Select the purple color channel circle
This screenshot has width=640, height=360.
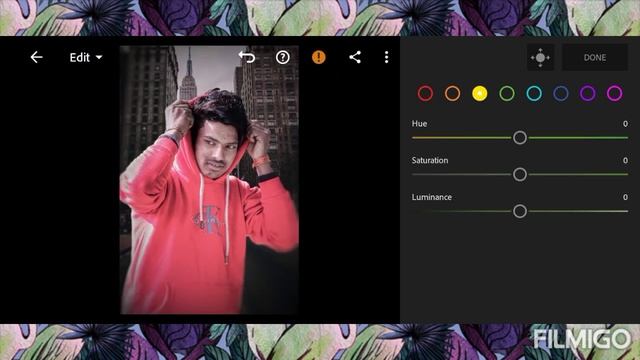pyautogui.click(x=588, y=93)
